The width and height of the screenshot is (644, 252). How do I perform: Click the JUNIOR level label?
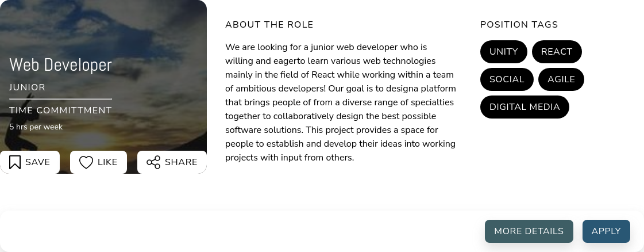pyautogui.click(x=27, y=87)
